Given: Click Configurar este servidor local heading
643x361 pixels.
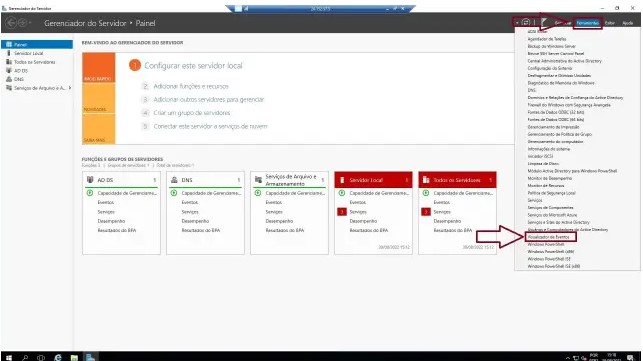Looking at the screenshot, I should click(193, 66).
